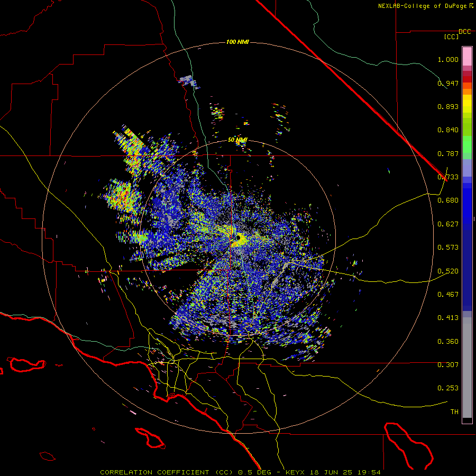Select the 0.467 scale value

[448, 295]
